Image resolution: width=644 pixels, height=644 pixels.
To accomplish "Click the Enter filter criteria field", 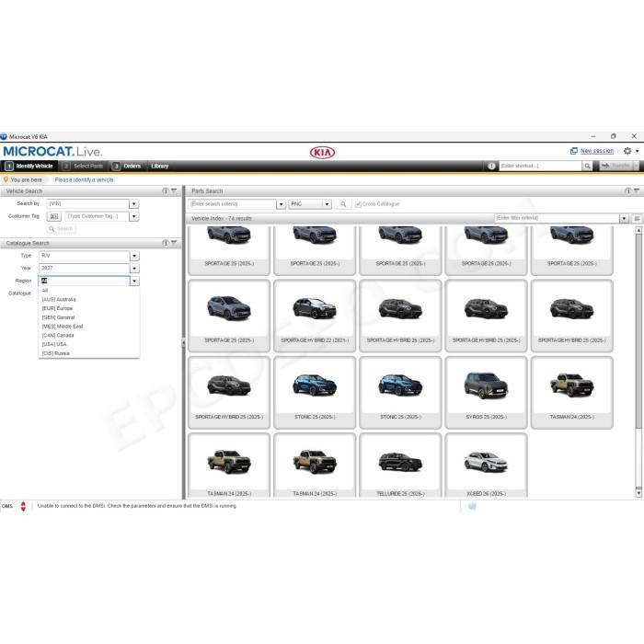I will tap(557, 218).
